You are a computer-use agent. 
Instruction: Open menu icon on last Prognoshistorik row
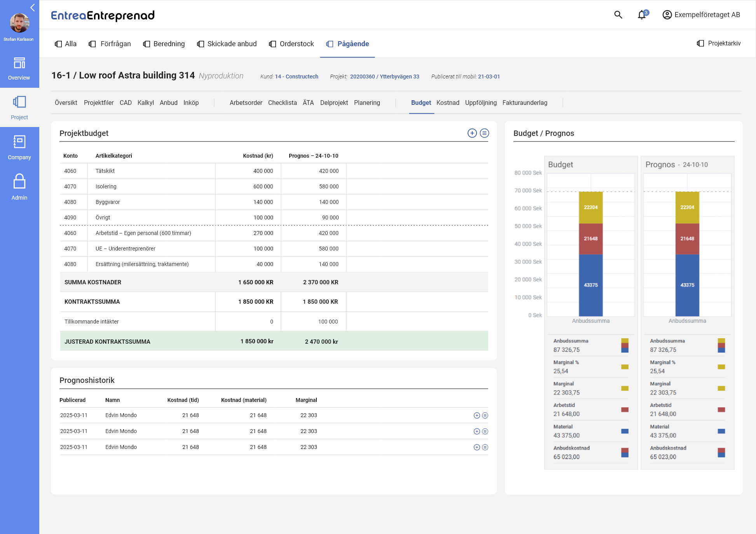(x=485, y=447)
